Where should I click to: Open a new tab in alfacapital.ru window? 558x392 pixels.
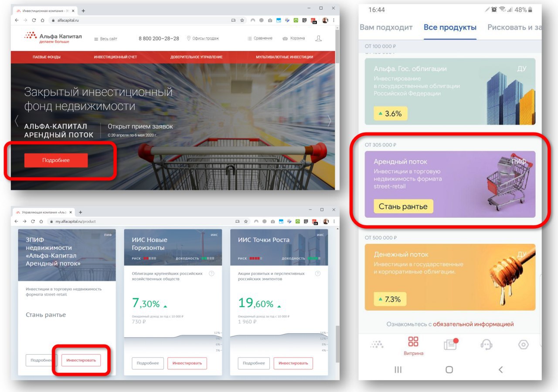pos(83,10)
